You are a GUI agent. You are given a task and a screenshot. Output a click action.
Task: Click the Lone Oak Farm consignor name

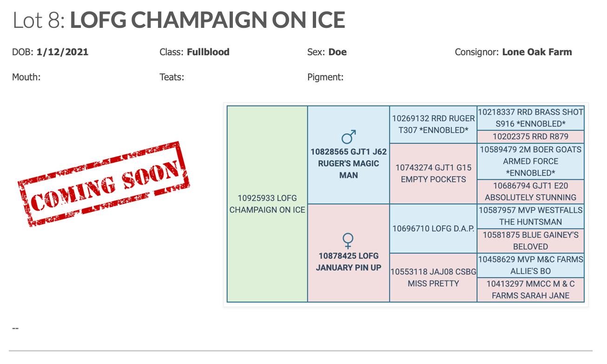(537, 52)
